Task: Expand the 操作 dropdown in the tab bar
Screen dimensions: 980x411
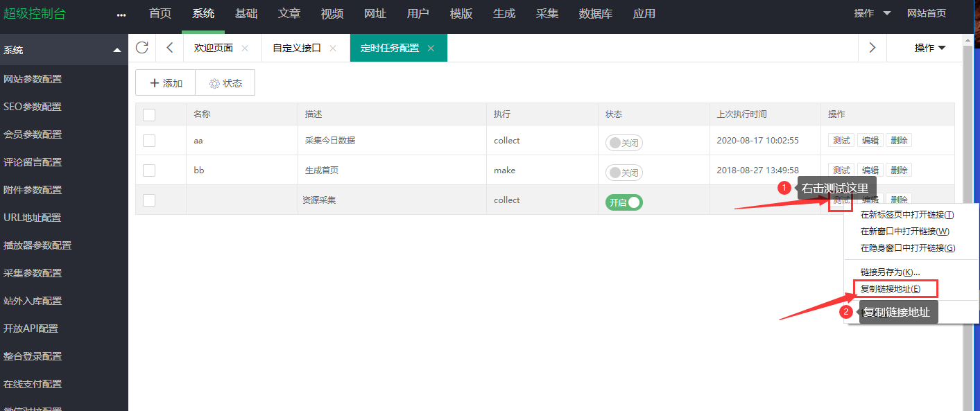Action: 929,48
